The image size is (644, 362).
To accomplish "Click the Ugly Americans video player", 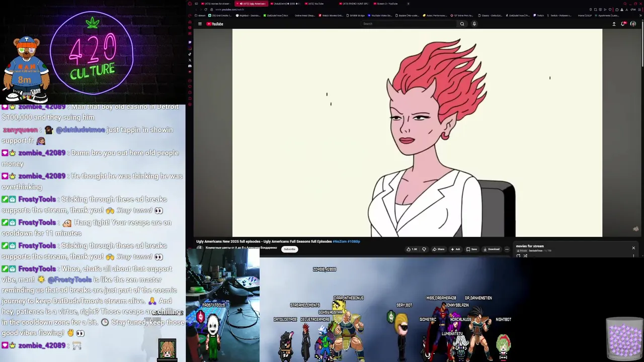I will [417, 133].
